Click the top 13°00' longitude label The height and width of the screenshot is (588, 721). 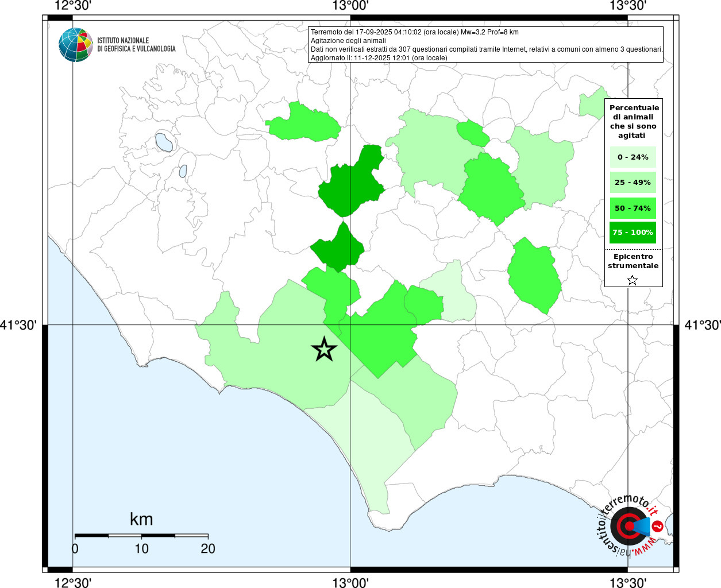tap(350, 6)
